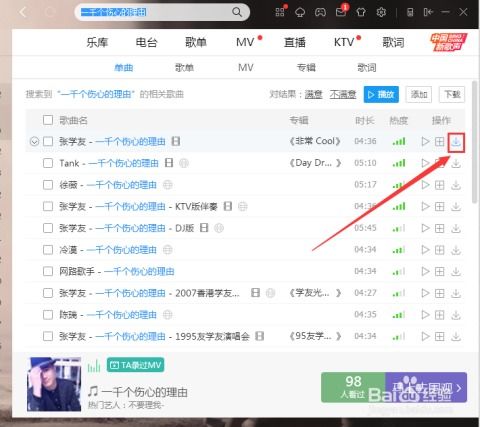
Task: Download the 1995友学友演唱会 song
Action: click(456, 336)
